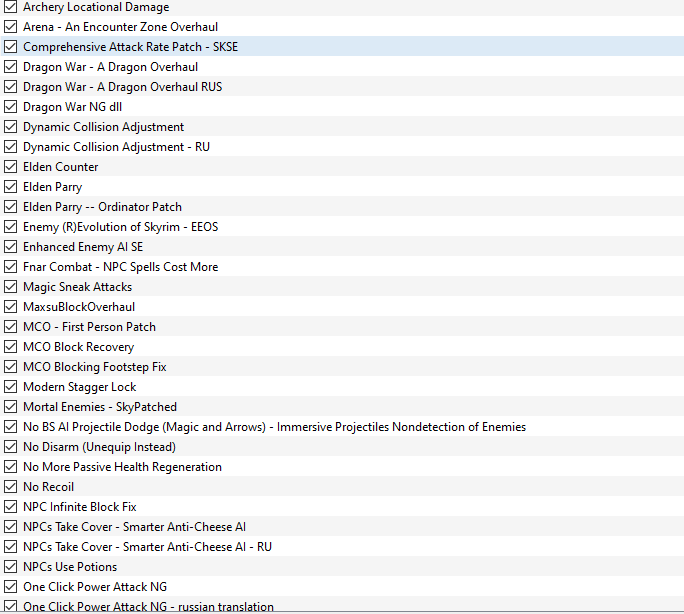Image resolution: width=684 pixels, height=614 pixels.
Task: Toggle the Elden Parry -- Ordinator Patch checkbox
Action: (10, 207)
